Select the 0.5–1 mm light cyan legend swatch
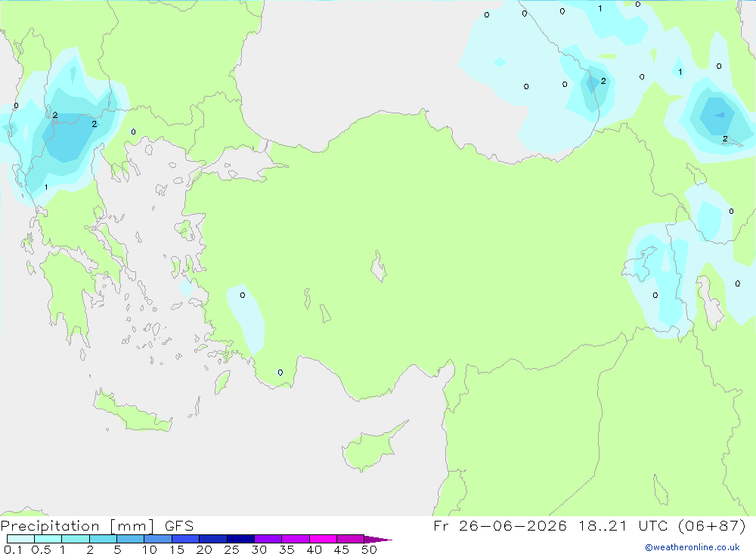Image resolution: width=756 pixels, height=554 pixels. 48,539
